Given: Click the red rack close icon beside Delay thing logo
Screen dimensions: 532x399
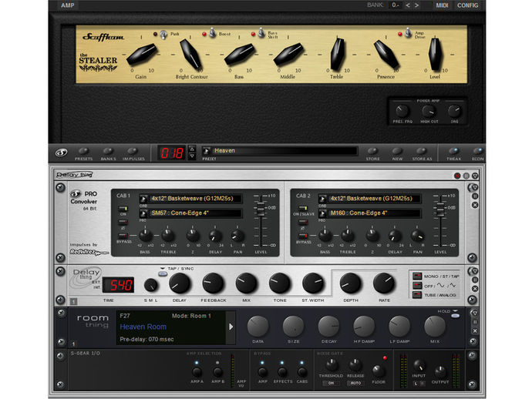Looking at the screenshot, I should tap(457, 176).
